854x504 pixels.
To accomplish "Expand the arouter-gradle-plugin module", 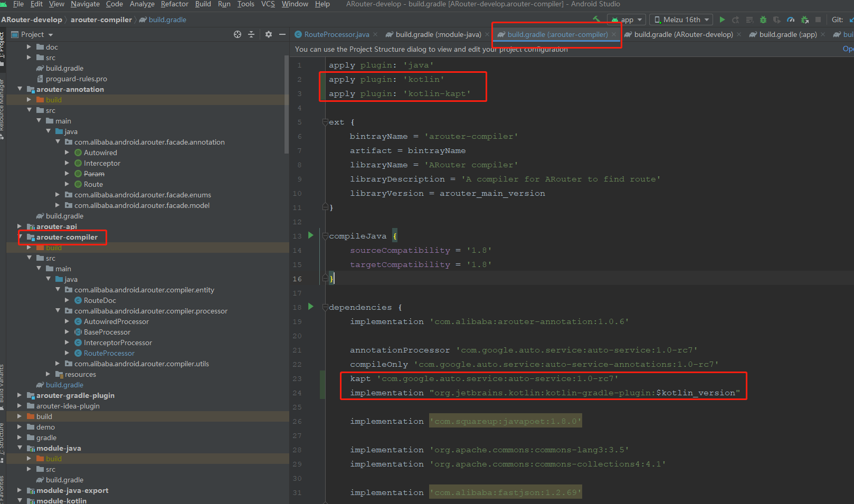I will click(x=20, y=395).
